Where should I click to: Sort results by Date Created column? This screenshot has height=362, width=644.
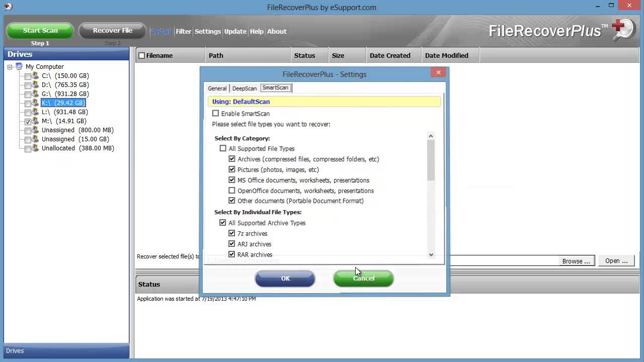(x=394, y=56)
